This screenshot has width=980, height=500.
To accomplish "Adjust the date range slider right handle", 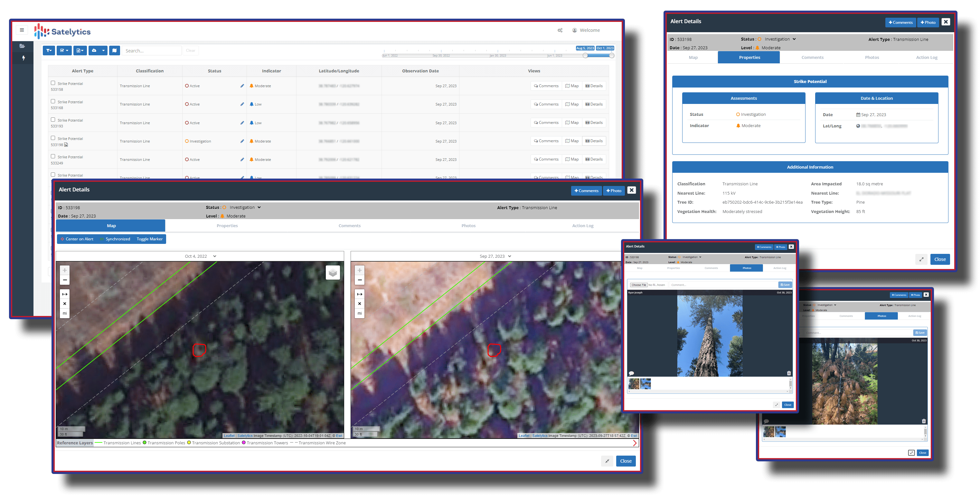I will pos(611,56).
